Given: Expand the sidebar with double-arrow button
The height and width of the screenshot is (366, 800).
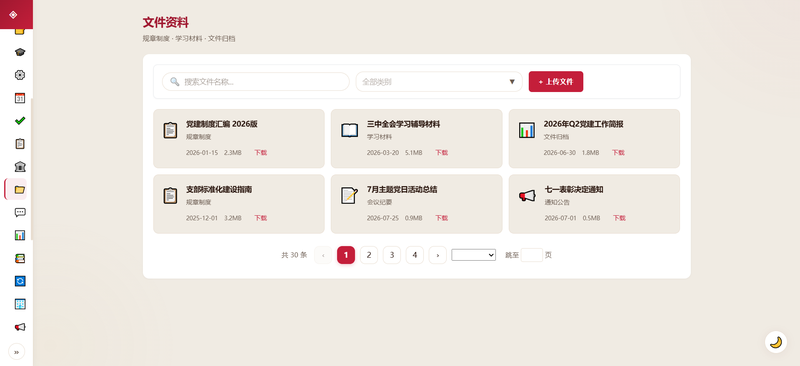Looking at the screenshot, I should [16, 352].
